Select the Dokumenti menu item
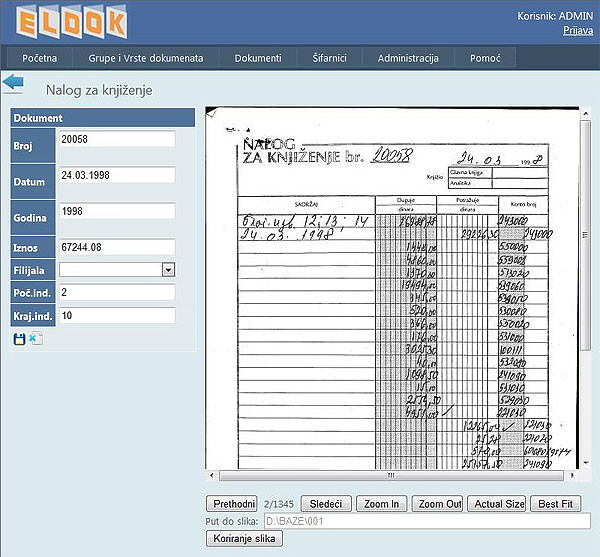The width and height of the screenshot is (600, 557). [258, 58]
